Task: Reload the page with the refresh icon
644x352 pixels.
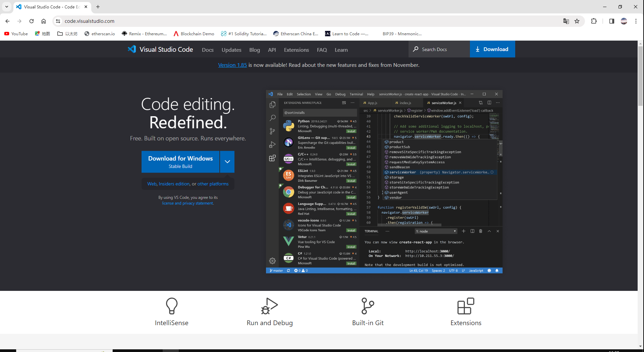Action: (32, 21)
